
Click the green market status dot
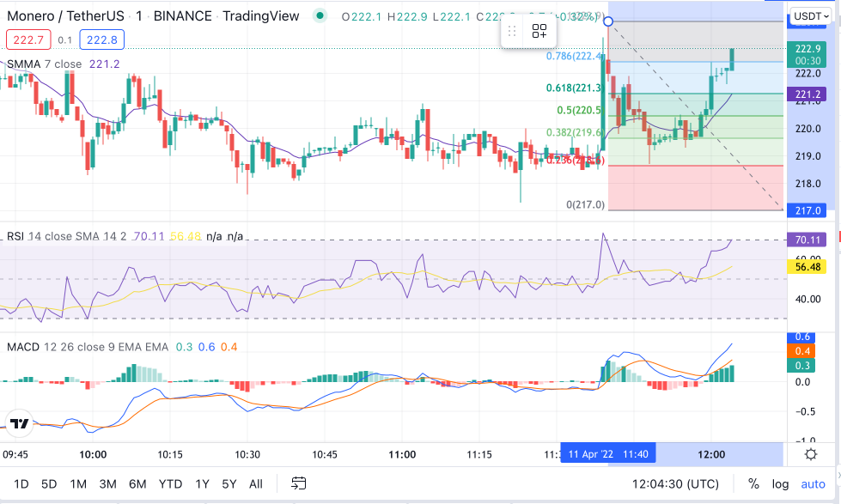(320, 16)
